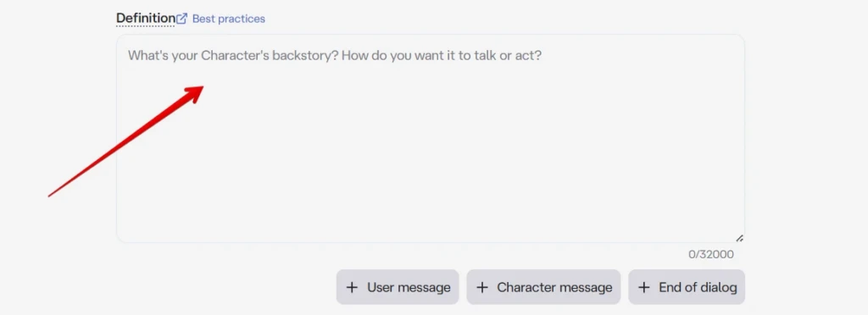This screenshot has height=315, width=868.
Task: Focus the Definition text area
Action: 430,139
